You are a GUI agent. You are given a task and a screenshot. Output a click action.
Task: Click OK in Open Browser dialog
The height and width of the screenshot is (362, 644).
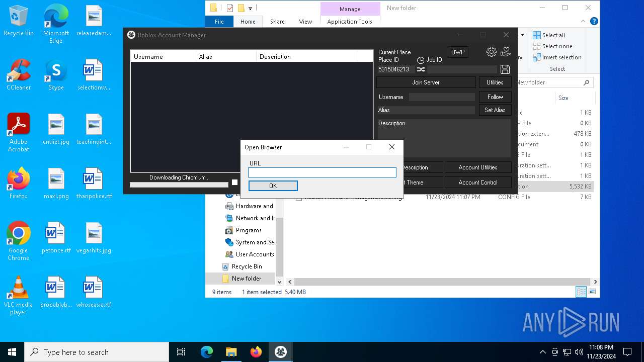[x=273, y=186]
